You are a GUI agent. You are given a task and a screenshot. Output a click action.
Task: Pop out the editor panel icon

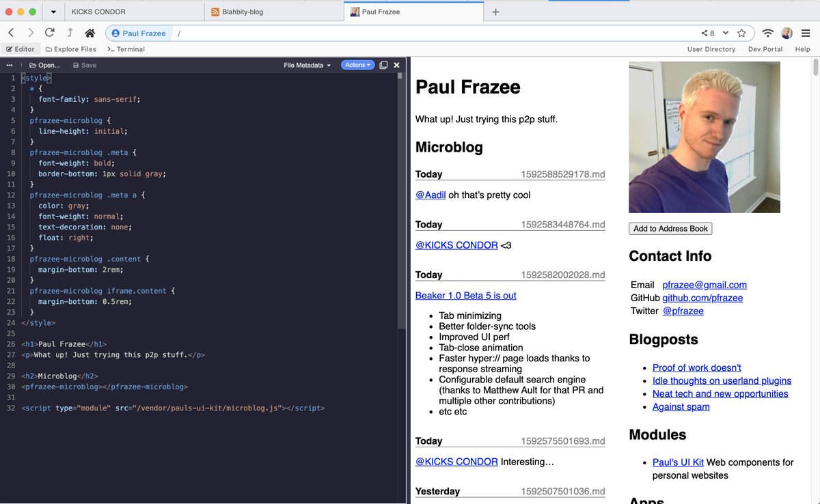[x=383, y=65]
